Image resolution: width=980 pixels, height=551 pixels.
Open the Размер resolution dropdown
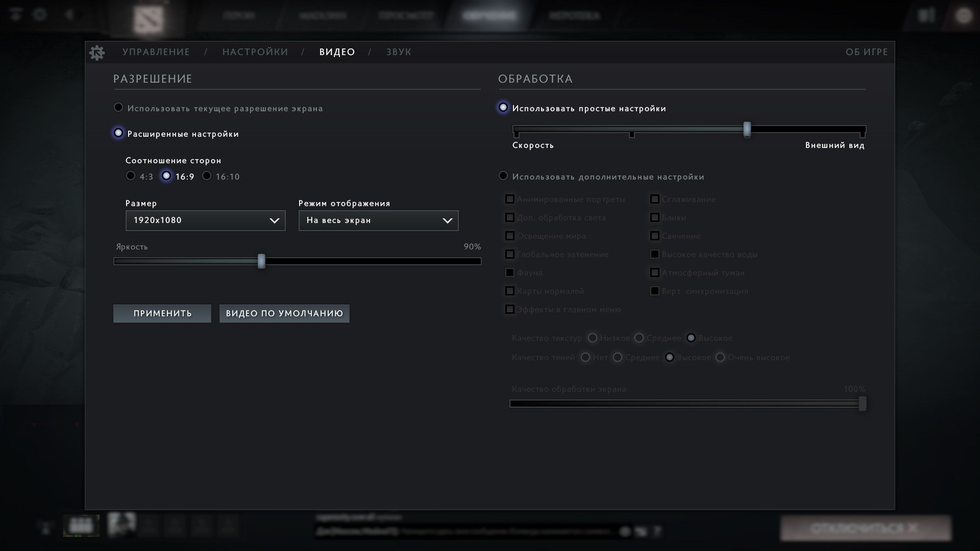tap(205, 220)
